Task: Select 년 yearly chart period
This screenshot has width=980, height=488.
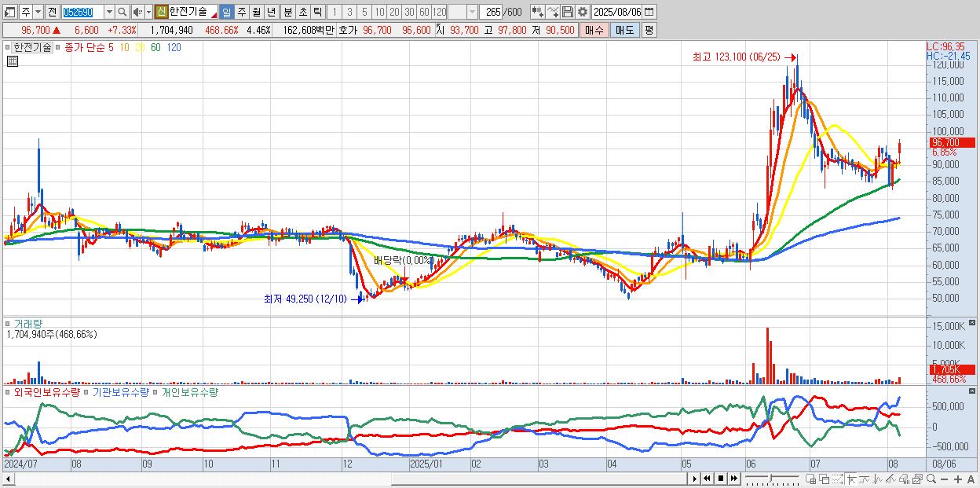Action: pyautogui.click(x=271, y=12)
